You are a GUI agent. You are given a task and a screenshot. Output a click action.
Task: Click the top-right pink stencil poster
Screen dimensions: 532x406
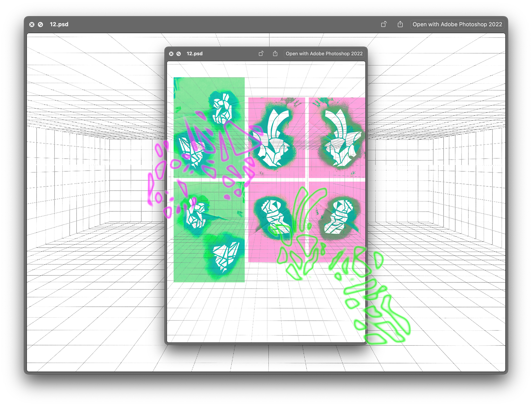[337, 137]
